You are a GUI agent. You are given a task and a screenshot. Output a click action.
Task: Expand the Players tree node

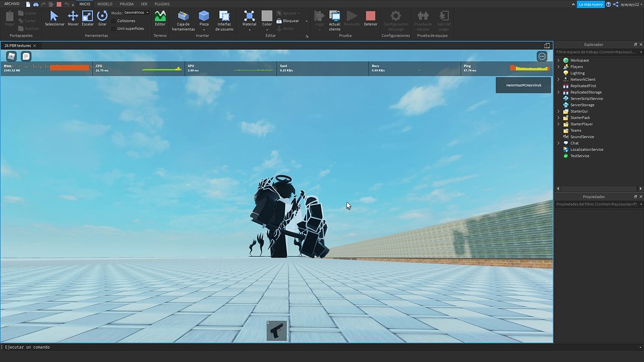point(558,67)
